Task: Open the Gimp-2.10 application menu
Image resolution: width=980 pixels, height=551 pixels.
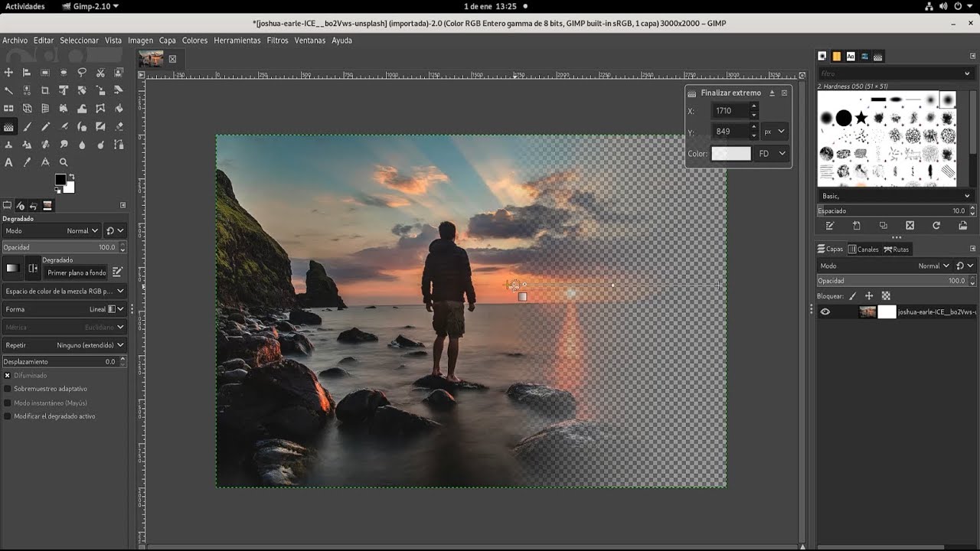Action: click(90, 6)
